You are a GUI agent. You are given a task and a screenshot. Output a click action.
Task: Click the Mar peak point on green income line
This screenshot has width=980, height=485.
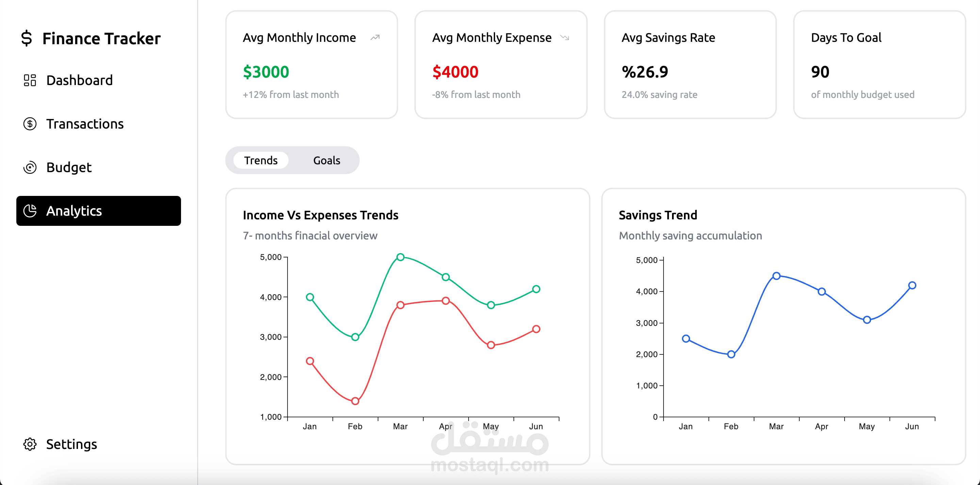click(400, 257)
